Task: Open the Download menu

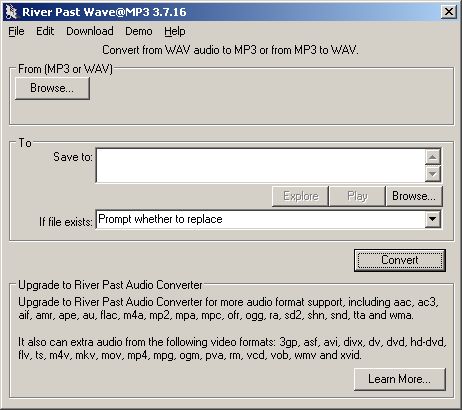Action: (90, 31)
